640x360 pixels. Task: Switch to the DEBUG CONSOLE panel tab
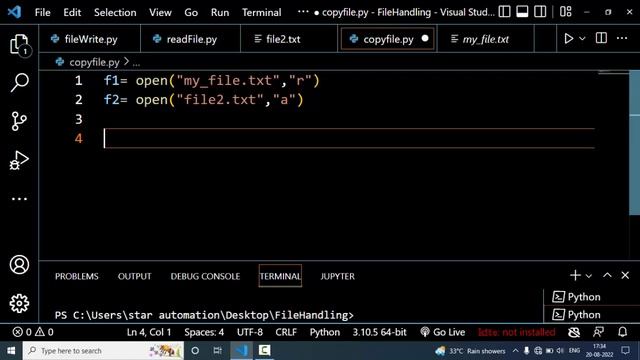(x=205, y=276)
